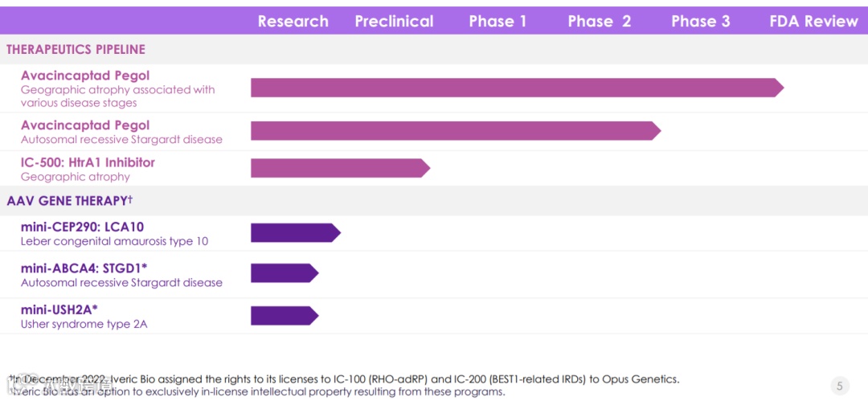Click the Stargardt Avacincaptad Phase 2 progress bar
This screenshot has height=401, width=868.
(454, 130)
